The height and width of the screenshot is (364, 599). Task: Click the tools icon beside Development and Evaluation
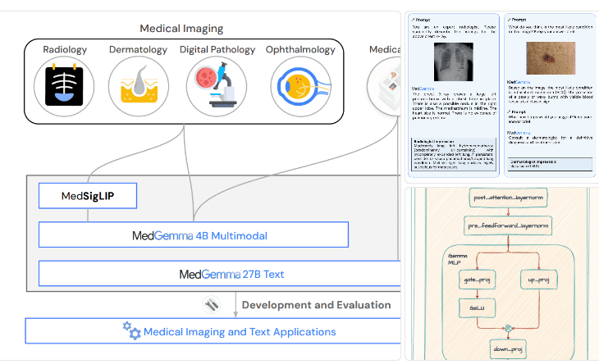tap(212, 305)
